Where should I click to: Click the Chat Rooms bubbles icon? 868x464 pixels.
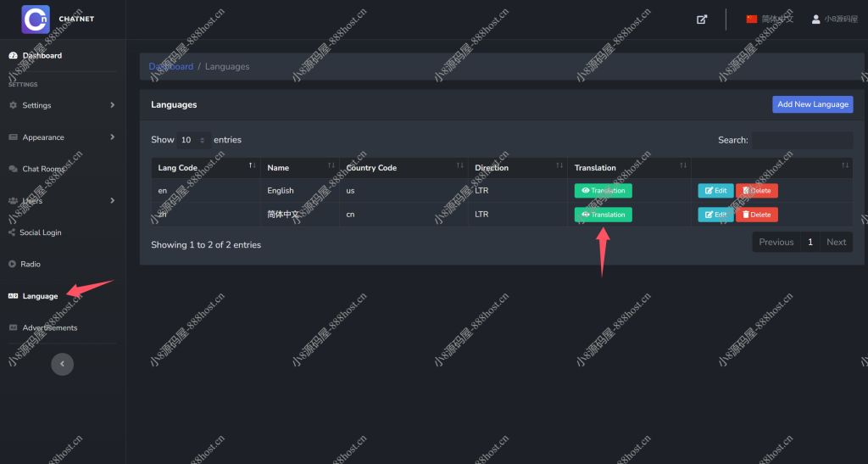13,169
